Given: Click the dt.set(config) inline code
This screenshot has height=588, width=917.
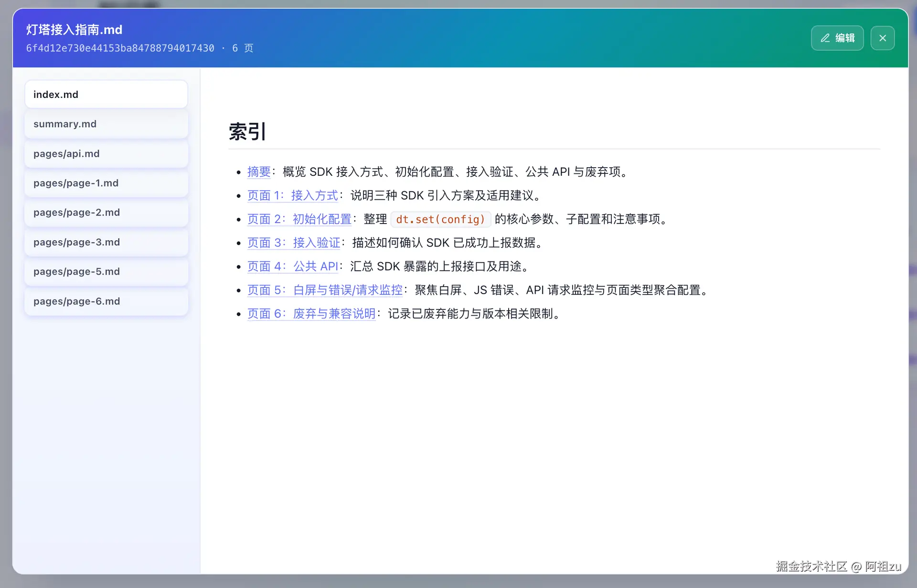Looking at the screenshot, I should coord(440,219).
